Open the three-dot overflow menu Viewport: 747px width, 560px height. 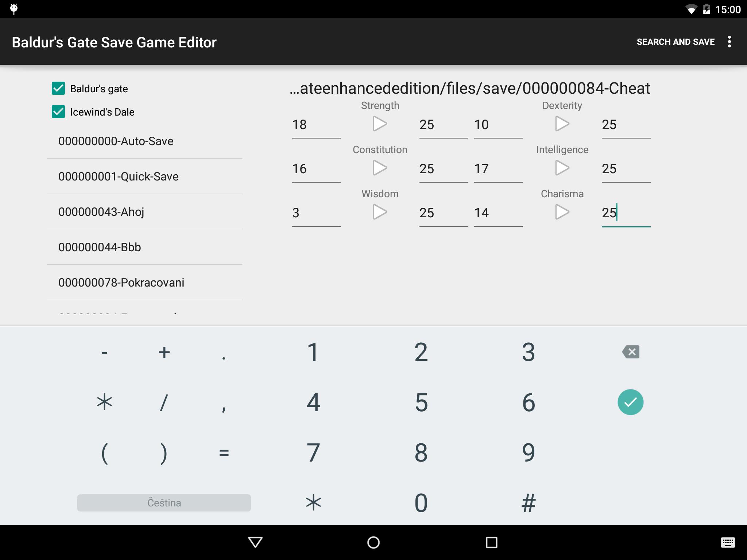point(729,42)
